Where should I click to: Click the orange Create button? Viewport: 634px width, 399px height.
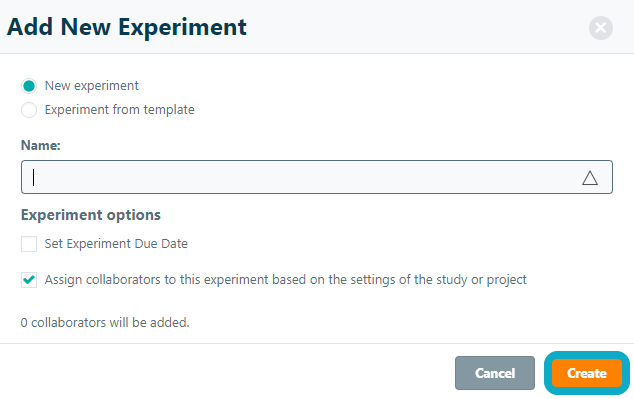(x=587, y=373)
